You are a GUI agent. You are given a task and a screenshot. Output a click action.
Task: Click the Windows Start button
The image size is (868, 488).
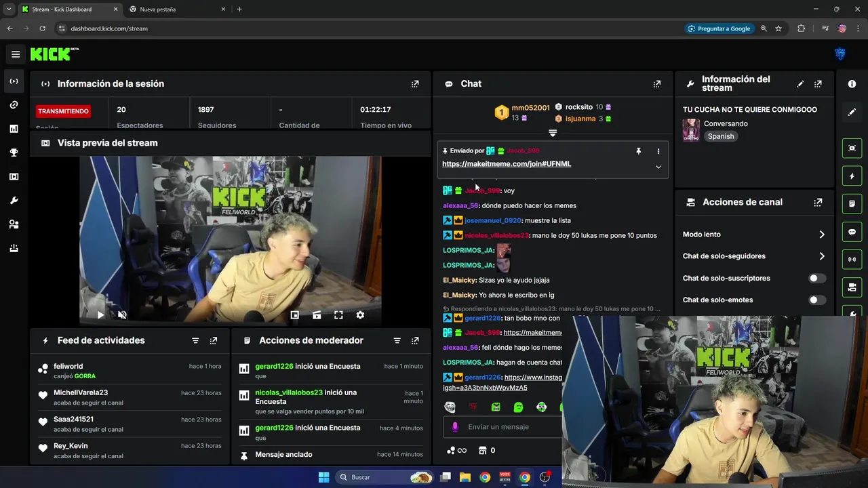323,477
